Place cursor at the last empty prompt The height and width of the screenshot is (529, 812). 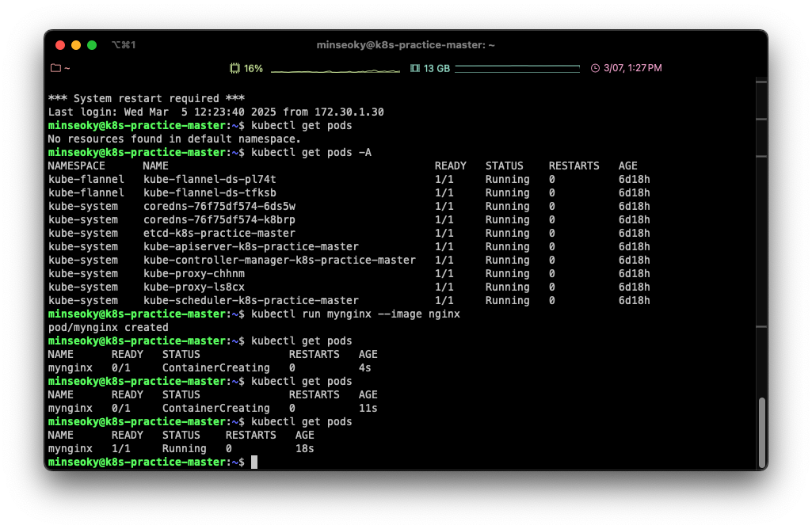coord(254,462)
